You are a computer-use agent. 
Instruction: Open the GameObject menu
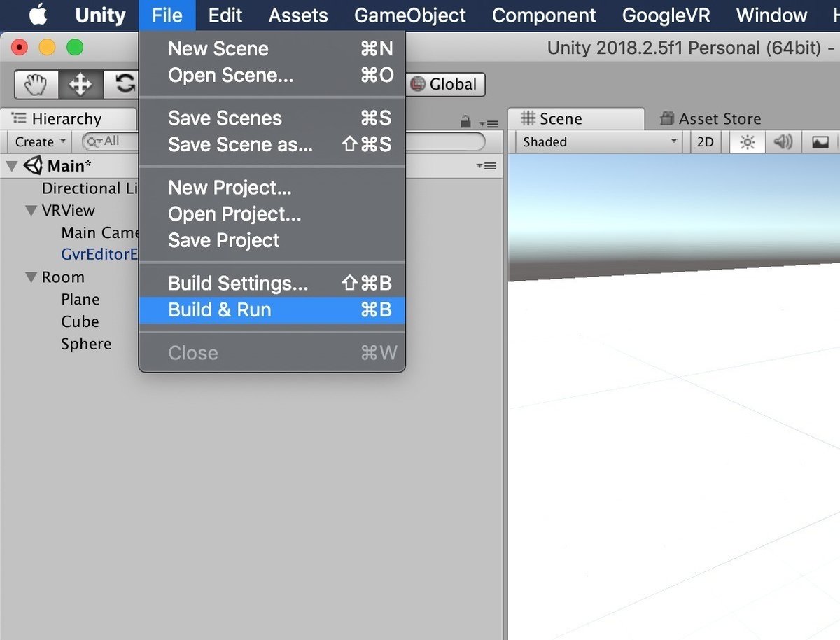coord(410,15)
